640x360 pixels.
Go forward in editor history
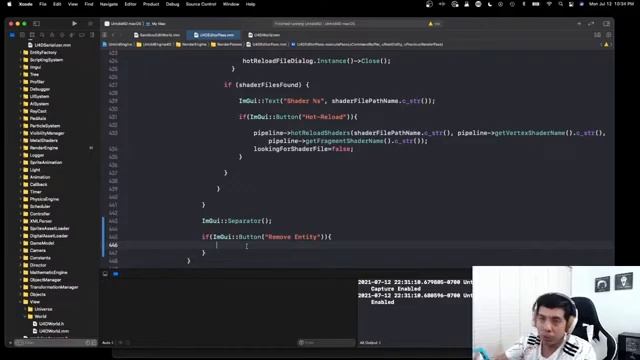tap(121, 35)
